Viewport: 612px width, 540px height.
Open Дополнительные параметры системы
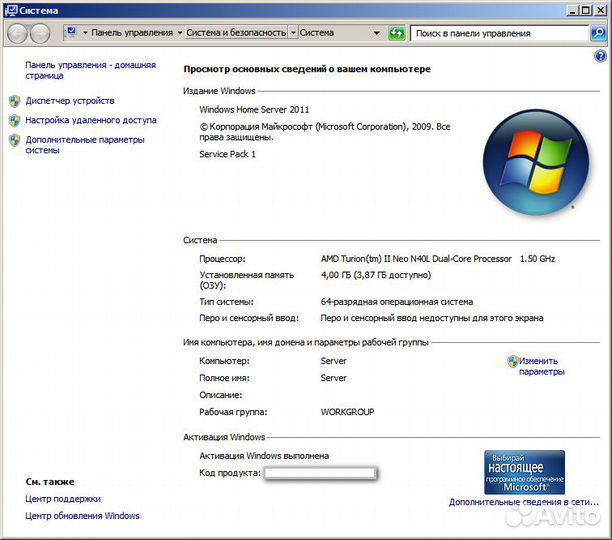pyautogui.click(x=85, y=145)
